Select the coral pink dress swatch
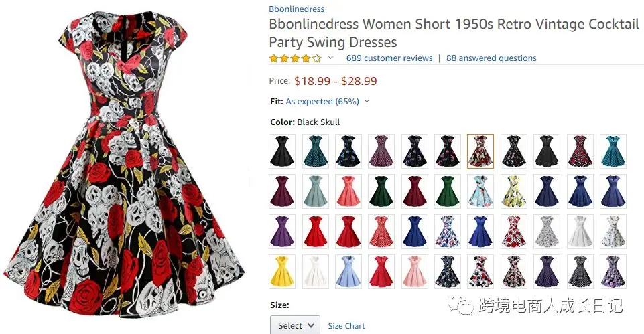Viewport: 644px width, 334px height. (348, 191)
